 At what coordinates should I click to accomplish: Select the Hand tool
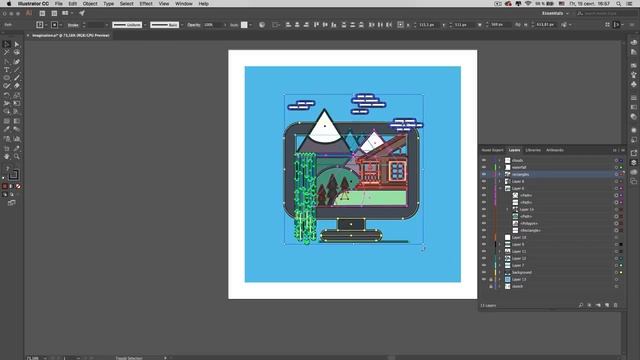7,156
